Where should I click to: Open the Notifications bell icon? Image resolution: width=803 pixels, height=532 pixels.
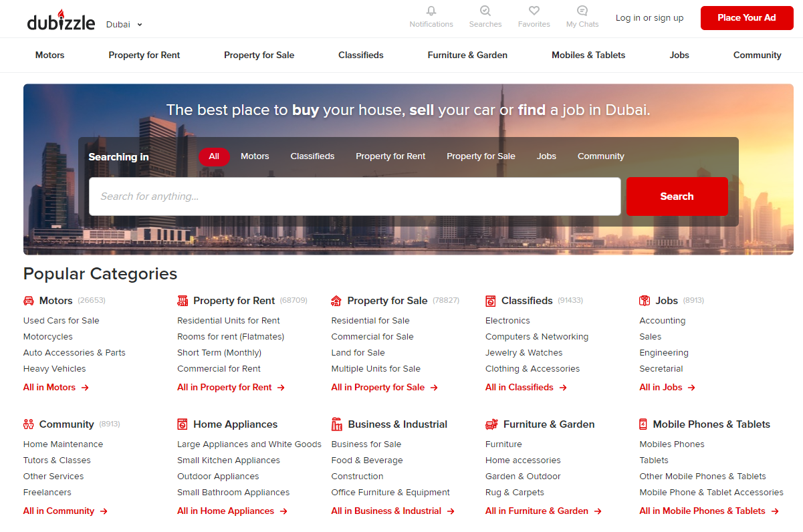tap(431, 11)
